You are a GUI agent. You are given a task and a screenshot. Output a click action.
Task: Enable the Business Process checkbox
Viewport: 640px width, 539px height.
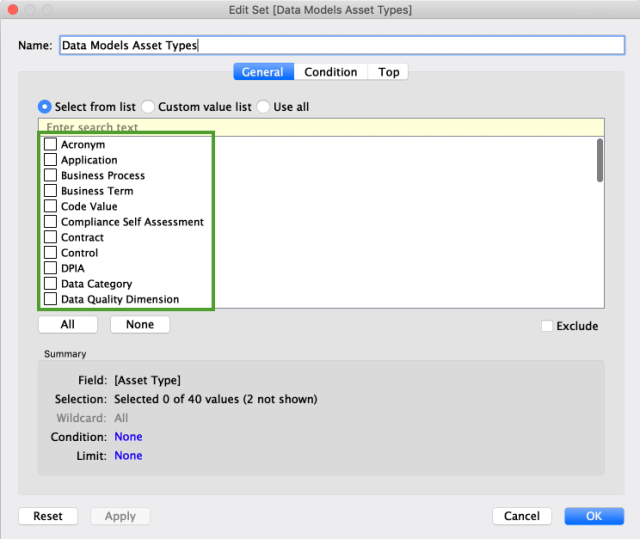click(x=51, y=176)
